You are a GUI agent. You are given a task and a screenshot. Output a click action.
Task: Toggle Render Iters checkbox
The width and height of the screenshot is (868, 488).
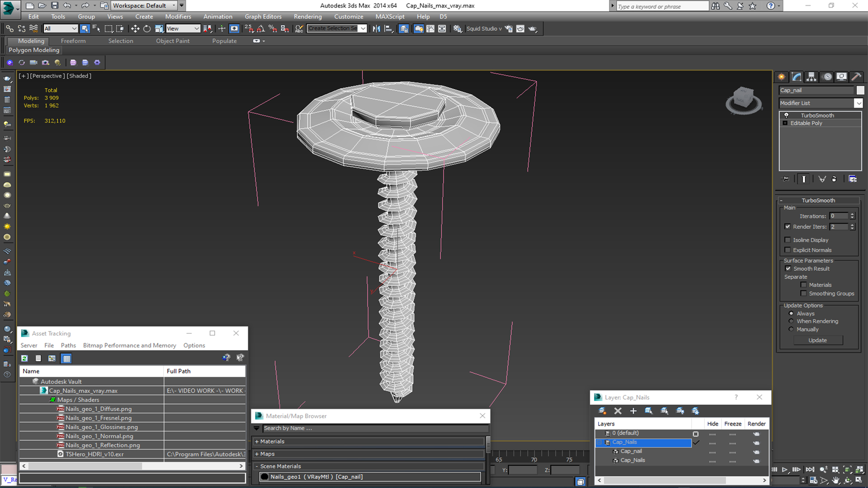click(788, 226)
